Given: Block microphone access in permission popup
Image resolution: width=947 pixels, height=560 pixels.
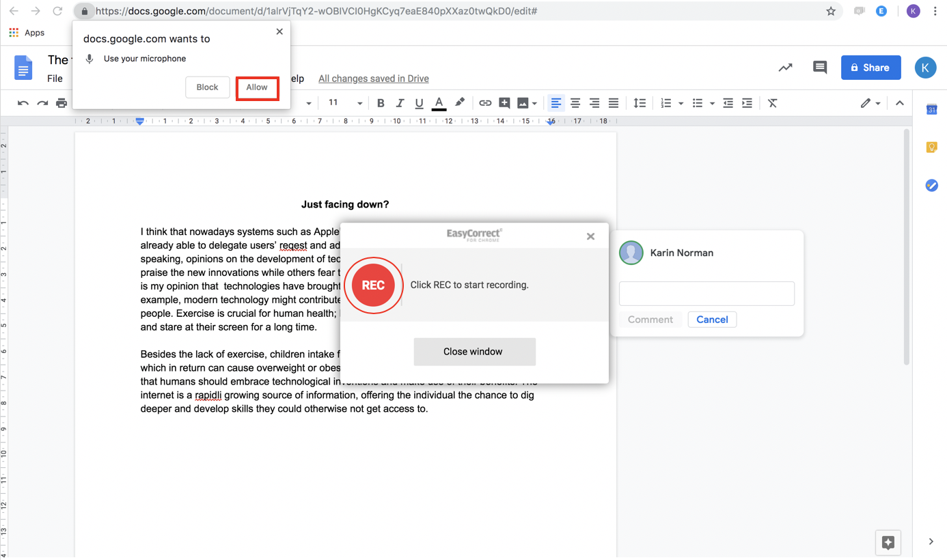Looking at the screenshot, I should coord(207,88).
